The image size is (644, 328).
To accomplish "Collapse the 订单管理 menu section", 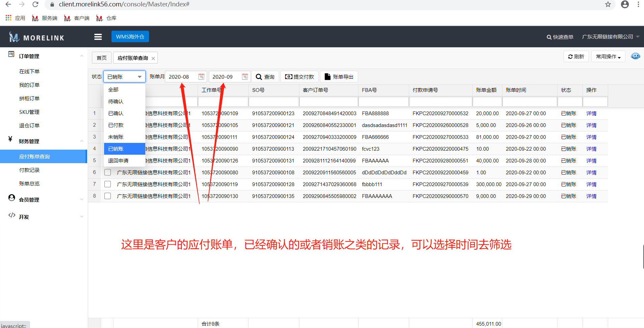I will click(x=44, y=56).
